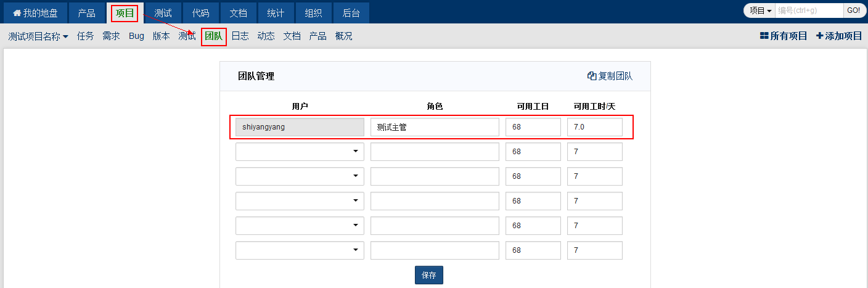Switch to the 测试 top tab
The image size is (868, 288).
coord(163,13)
